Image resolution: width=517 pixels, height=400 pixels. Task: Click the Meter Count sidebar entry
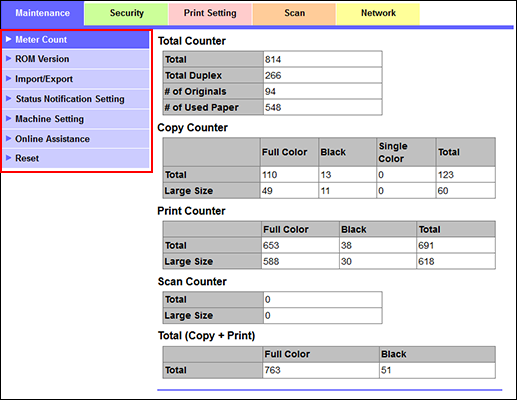coord(76,40)
